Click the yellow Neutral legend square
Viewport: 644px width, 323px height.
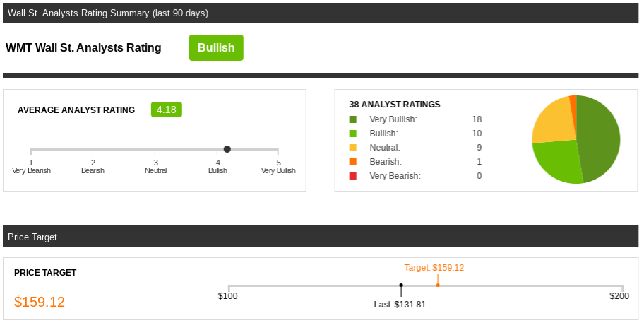coord(353,148)
